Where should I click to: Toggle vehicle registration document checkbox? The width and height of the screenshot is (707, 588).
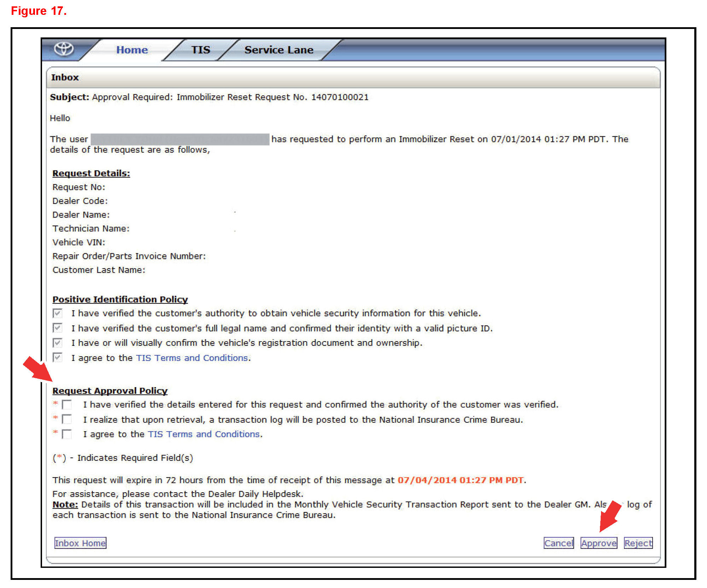(x=57, y=343)
